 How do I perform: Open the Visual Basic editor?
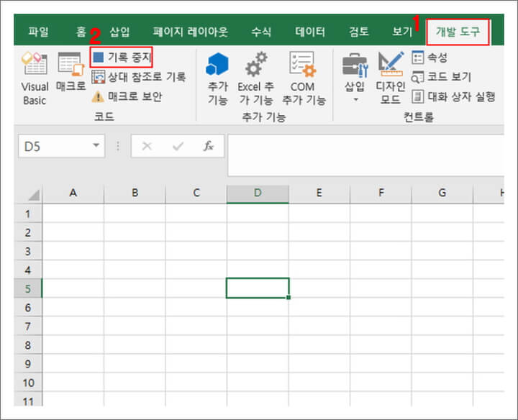click(35, 78)
